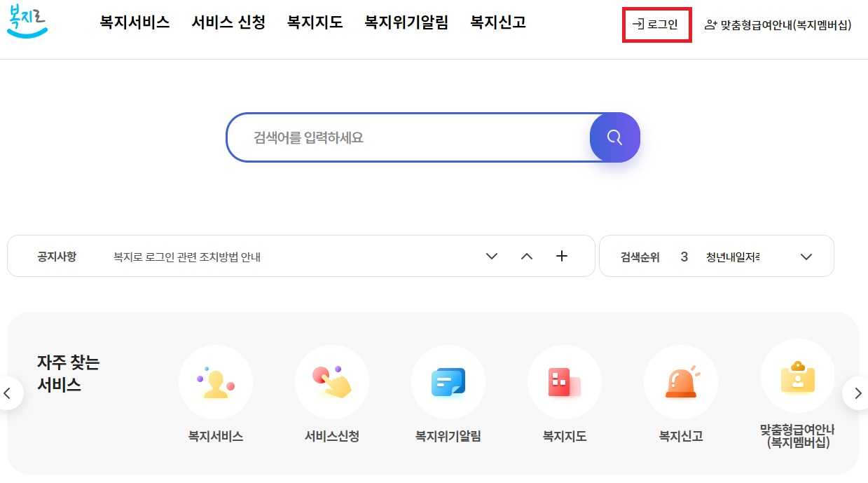Click the magnifying glass search icon
This screenshot has height=483, width=868.
[614, 137]
